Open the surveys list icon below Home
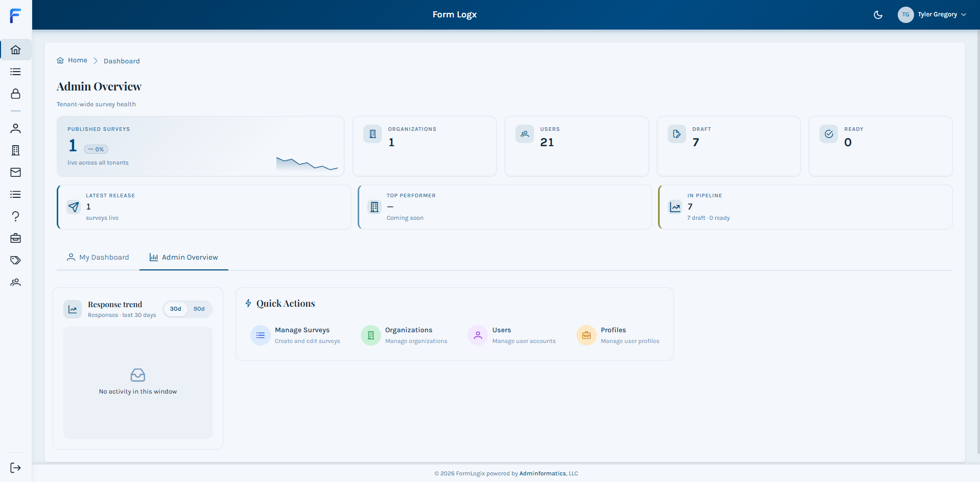Viewport: 980px width, 482px height. [16, 72]
